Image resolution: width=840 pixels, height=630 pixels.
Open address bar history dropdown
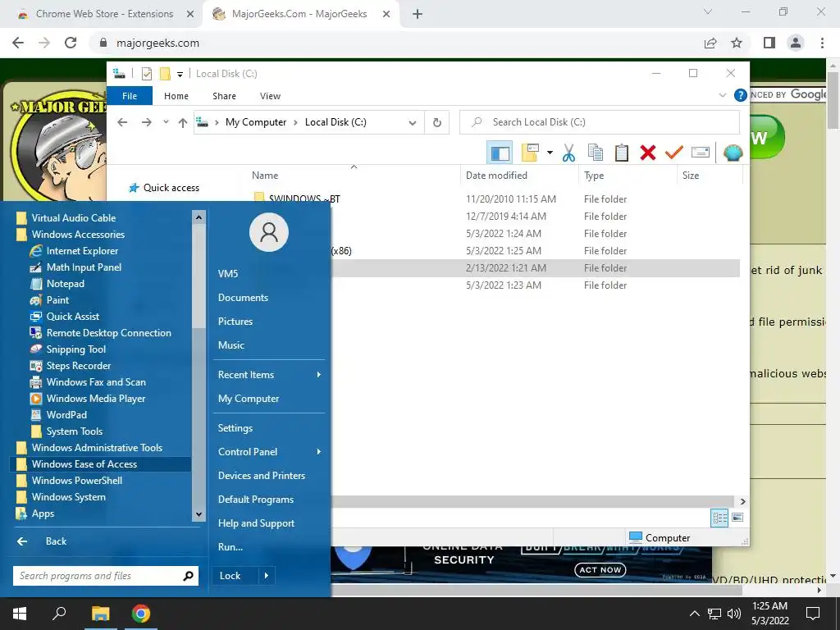coord(412,123)
